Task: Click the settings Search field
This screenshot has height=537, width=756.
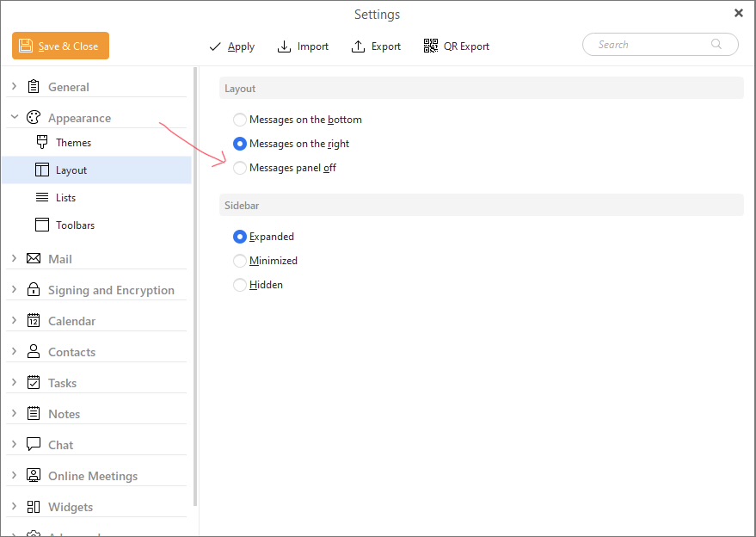Action: pyautogui.click(x=649, y=45)
